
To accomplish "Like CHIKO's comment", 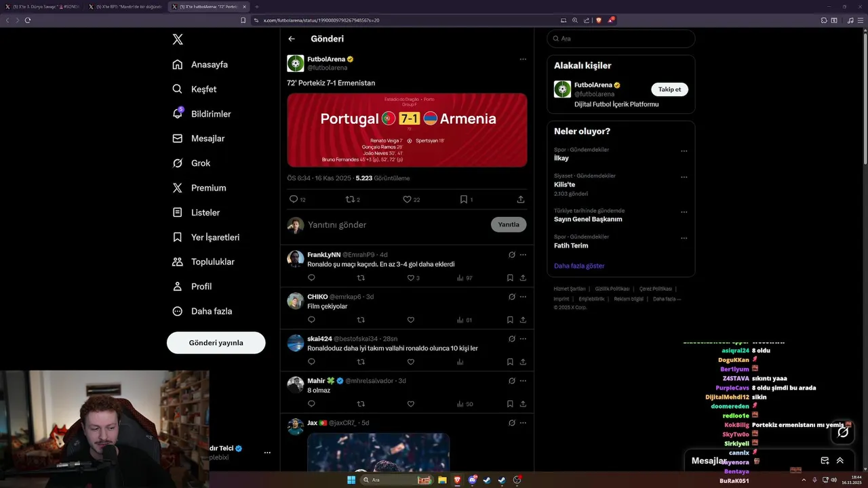I will coord(410,320).
